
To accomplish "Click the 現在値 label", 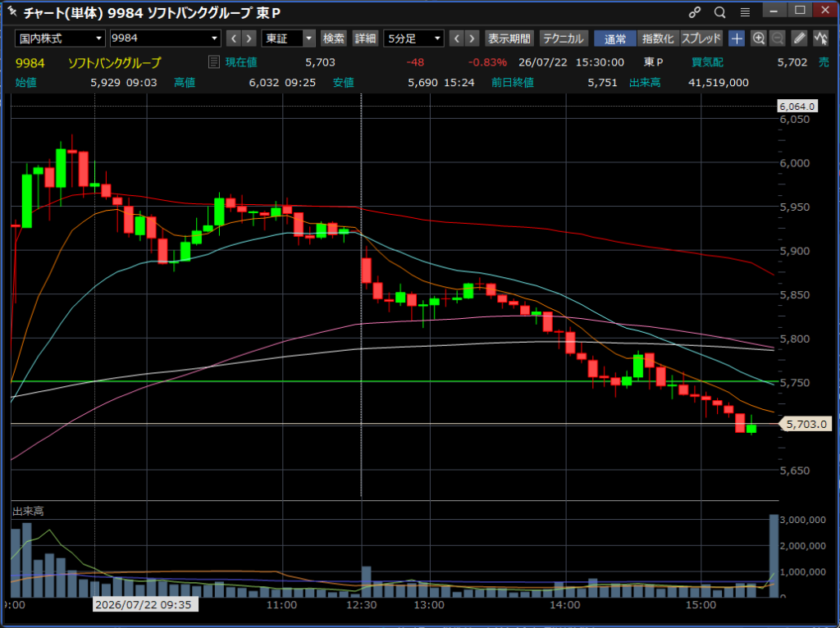I will click(x=241, y=62).
